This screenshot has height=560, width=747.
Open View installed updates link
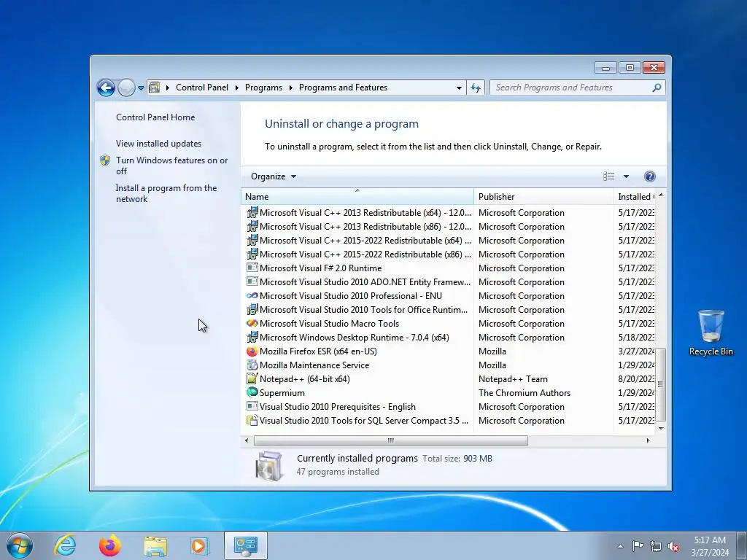(158, 144)
